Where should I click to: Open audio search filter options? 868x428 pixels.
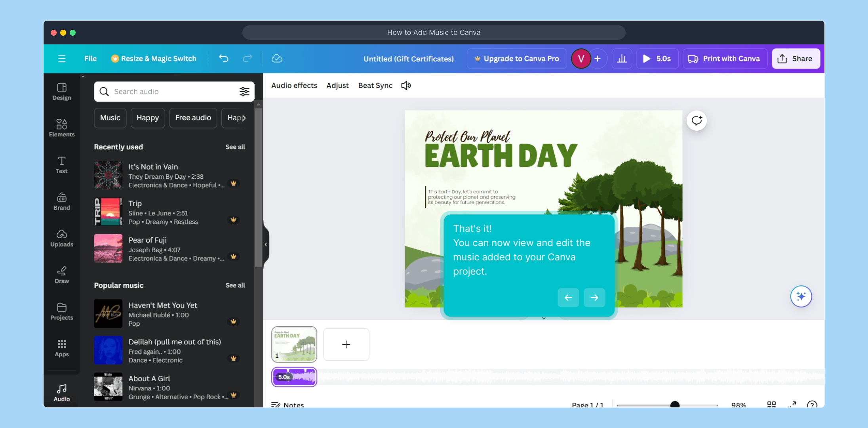(x=244, y=92)
